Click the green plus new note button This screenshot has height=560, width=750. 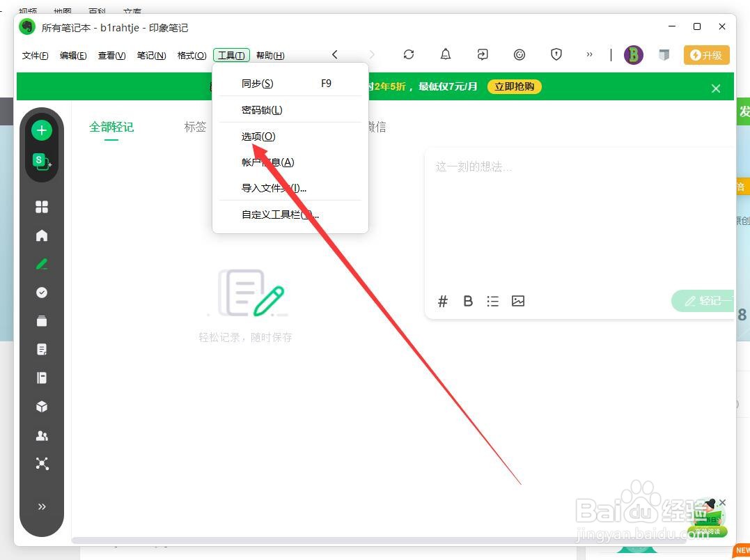click(x=42, y=130)
